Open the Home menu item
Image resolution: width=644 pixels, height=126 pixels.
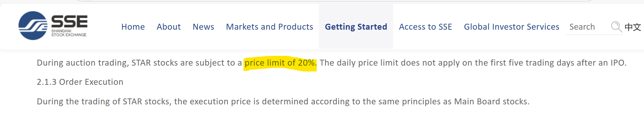coord(133,27)
